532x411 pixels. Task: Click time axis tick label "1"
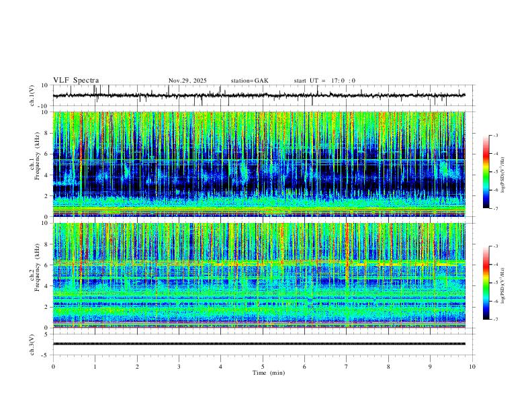95,367
